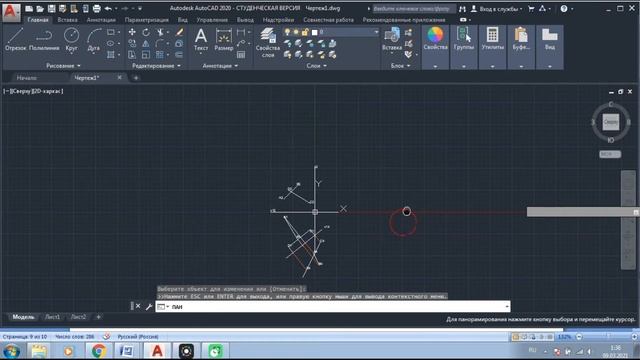Click the Rotate tool icon
This screenshot has height=360, width=640.
pos(146,32)
